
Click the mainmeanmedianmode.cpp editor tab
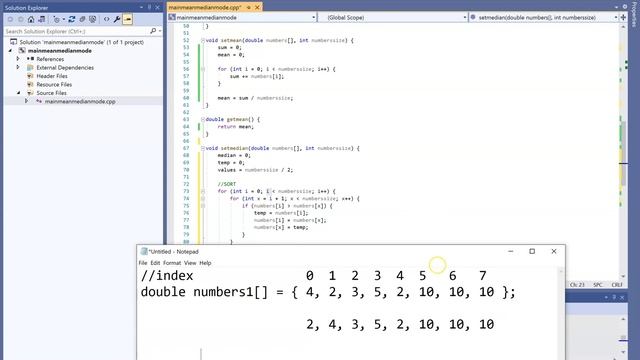click(x=205, y=7)
